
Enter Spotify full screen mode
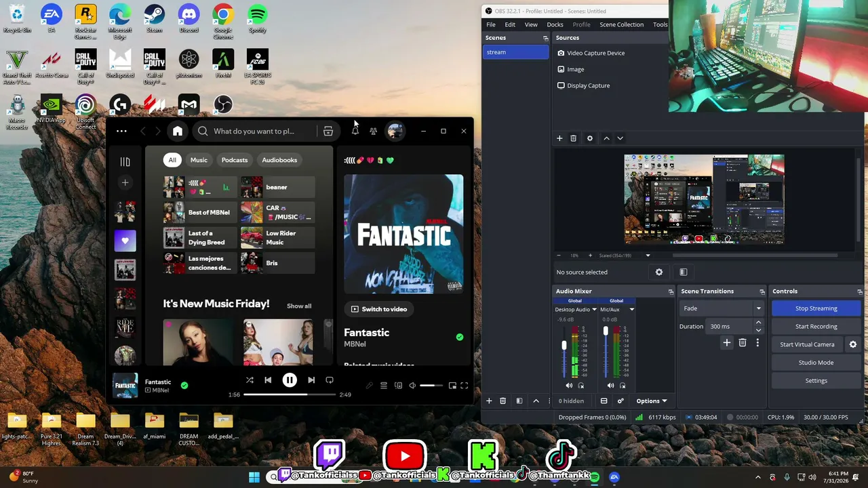[465, 386]
